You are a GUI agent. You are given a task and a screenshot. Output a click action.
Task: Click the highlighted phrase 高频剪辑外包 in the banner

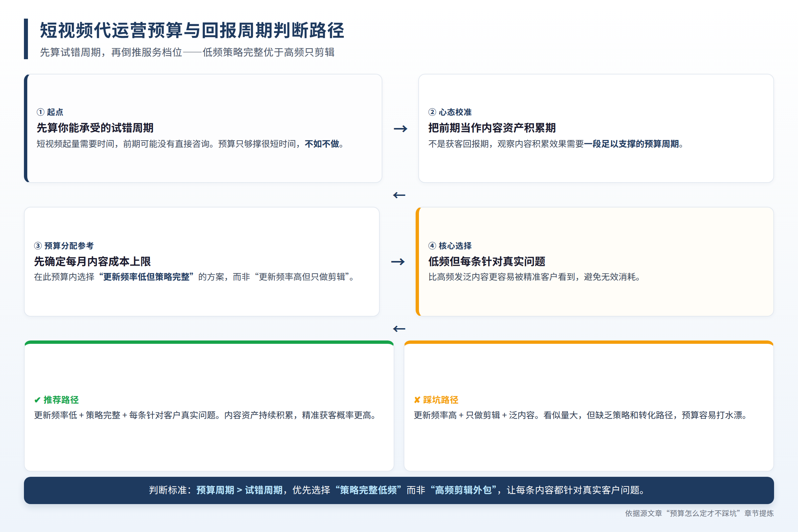464,490
